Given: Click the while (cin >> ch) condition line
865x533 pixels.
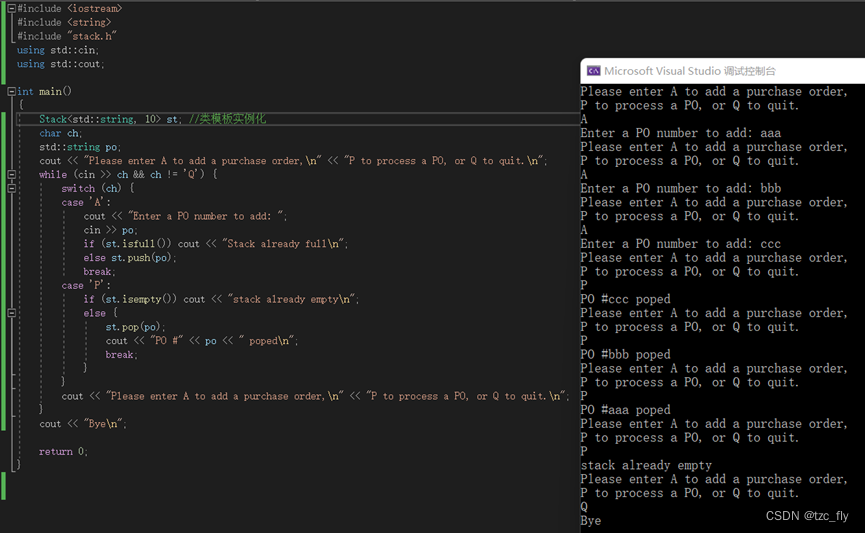Looking at the screenshot, I should [128, 174].
